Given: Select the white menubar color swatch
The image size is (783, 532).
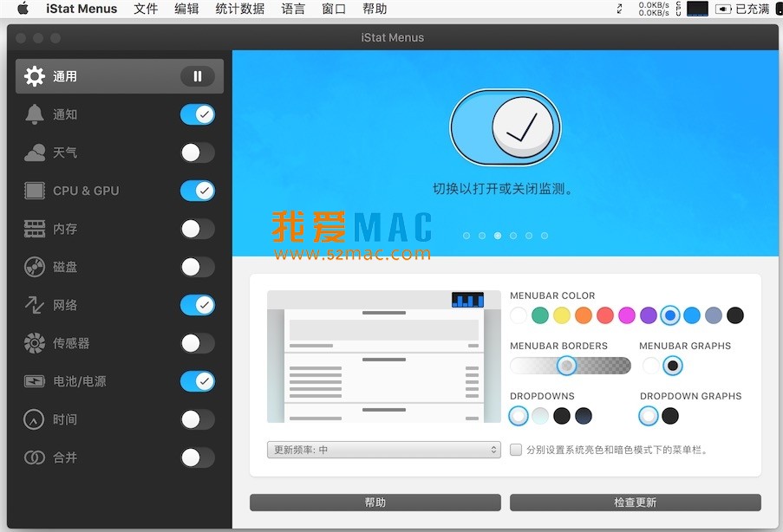Looking at the screenshot, I should (x=519, y=315).
